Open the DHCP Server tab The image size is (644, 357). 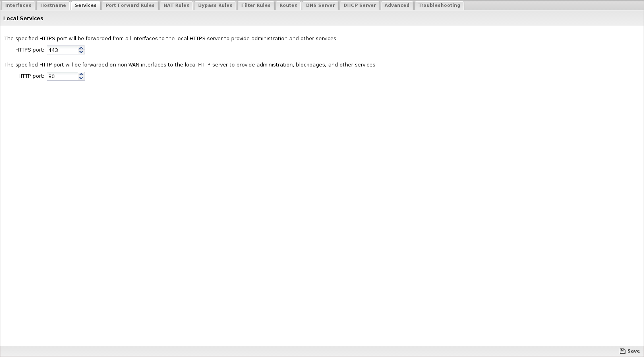coord(360,5)
